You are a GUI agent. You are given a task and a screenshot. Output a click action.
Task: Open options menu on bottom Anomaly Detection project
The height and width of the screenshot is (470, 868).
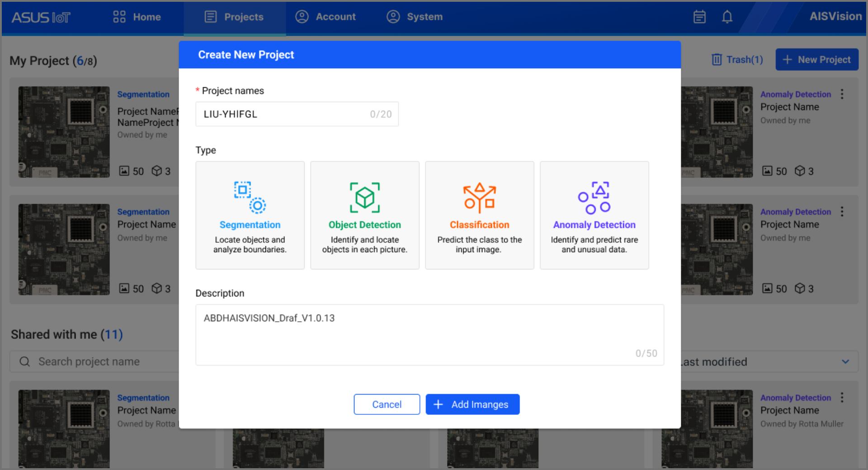pyautogui.click(x=843, y=398)
